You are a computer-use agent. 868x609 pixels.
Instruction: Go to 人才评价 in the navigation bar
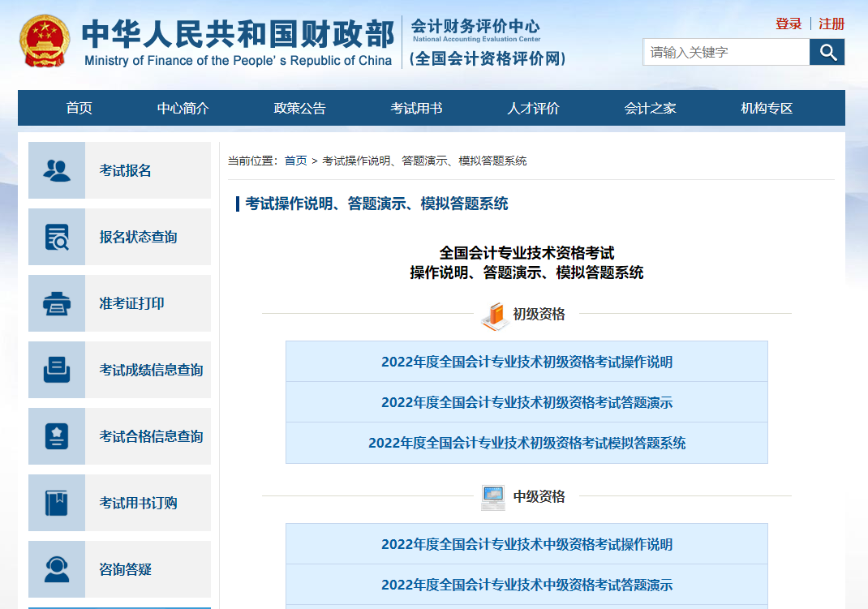coord(533,109)
